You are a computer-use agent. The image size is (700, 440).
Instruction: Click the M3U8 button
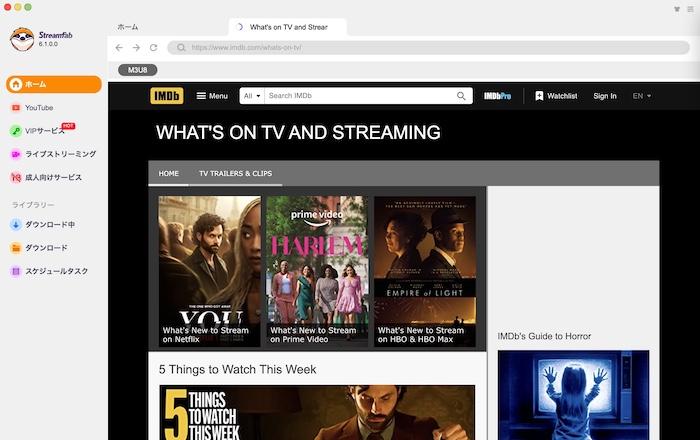[x=138, y=70]
